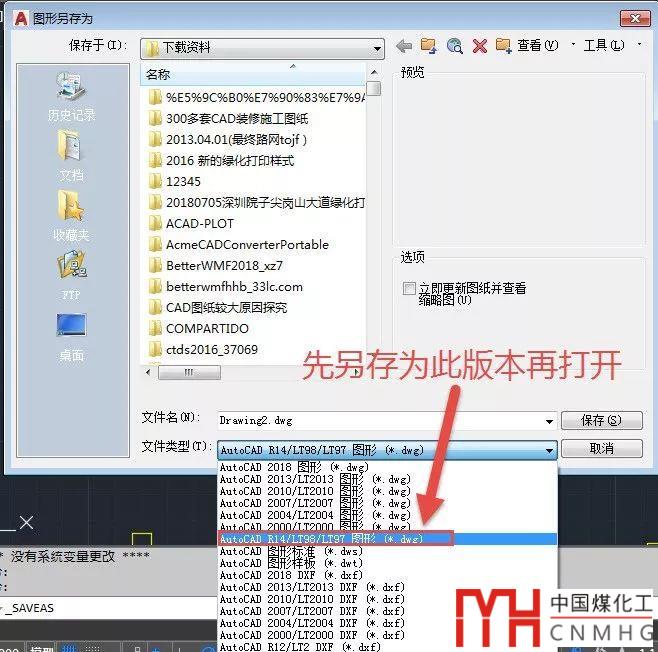658x652 pixels.
Task: Open the 桌面 shortcut in sidebar
Action: (71, 337)
